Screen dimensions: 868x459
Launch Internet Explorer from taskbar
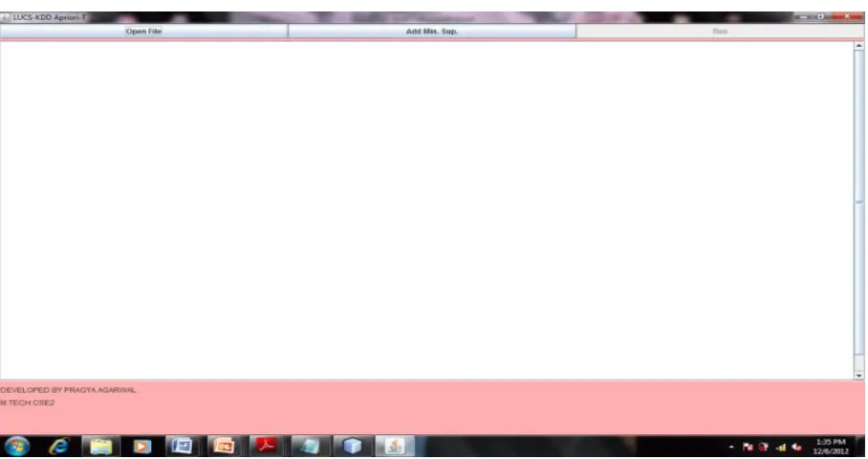[x=58, y=447]
